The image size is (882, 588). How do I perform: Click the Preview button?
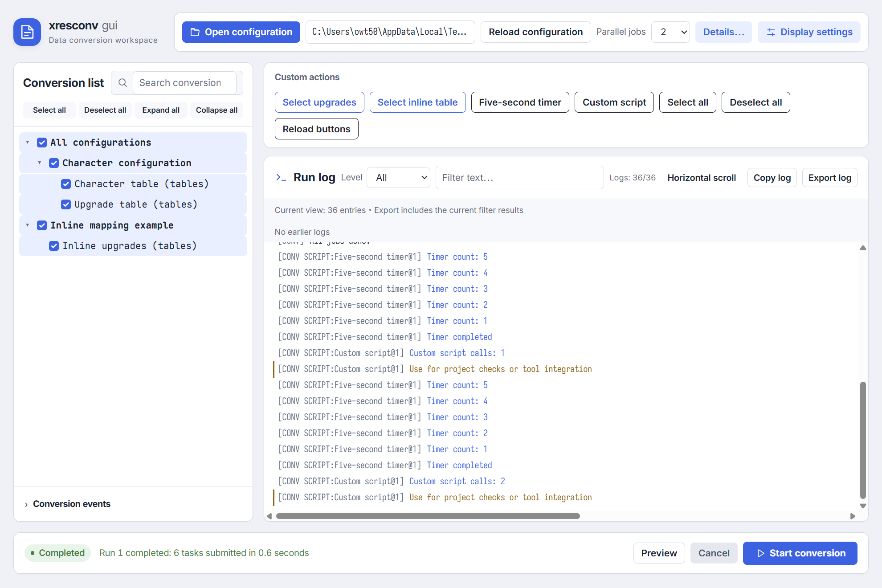pyautogui.click(x=659, y=553)
